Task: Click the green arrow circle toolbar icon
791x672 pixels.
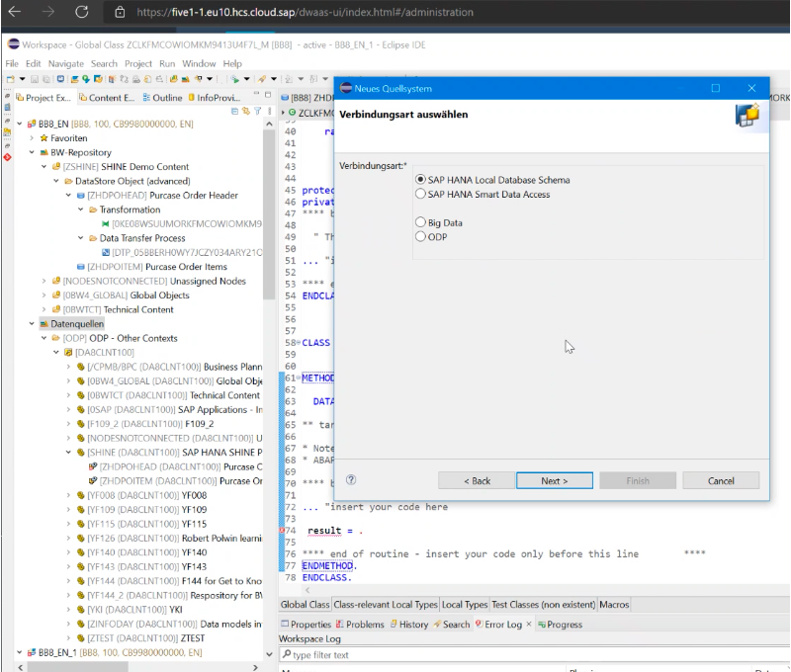Action: coord(86,79)
